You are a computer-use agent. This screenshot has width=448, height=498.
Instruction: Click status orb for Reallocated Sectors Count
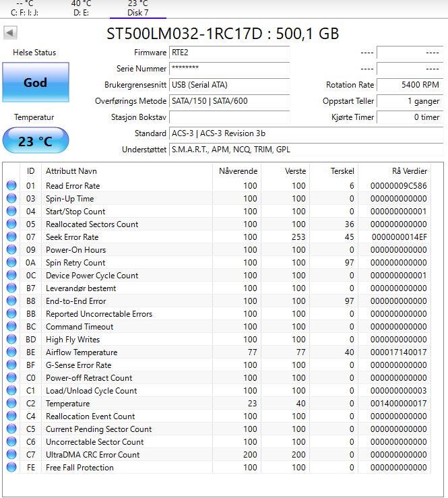11,224
